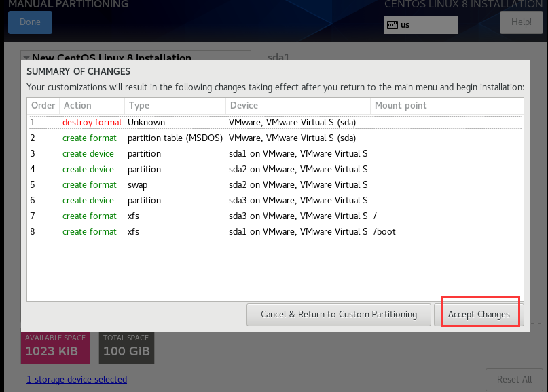Viewport: 548px width, 392px height.
Task: Click the Reset All button
Action: pyautogui.click(x=514, y=379)
